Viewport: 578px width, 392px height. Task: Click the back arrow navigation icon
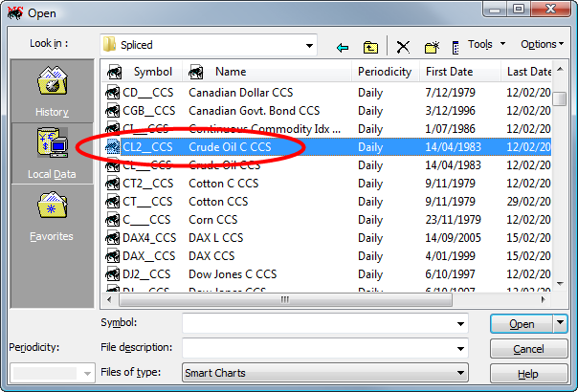(x=343, y=46)
